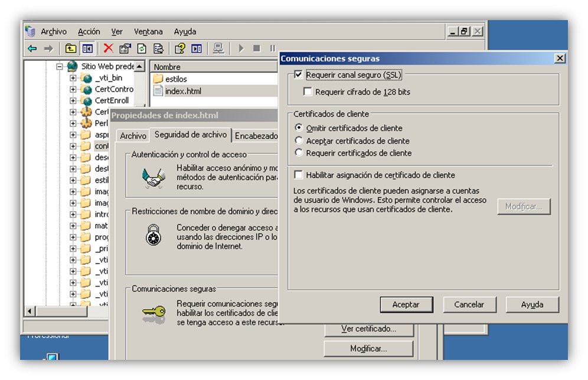Open the Ver menu
Screen dimensions: 588x380
[x=117, y=31]
